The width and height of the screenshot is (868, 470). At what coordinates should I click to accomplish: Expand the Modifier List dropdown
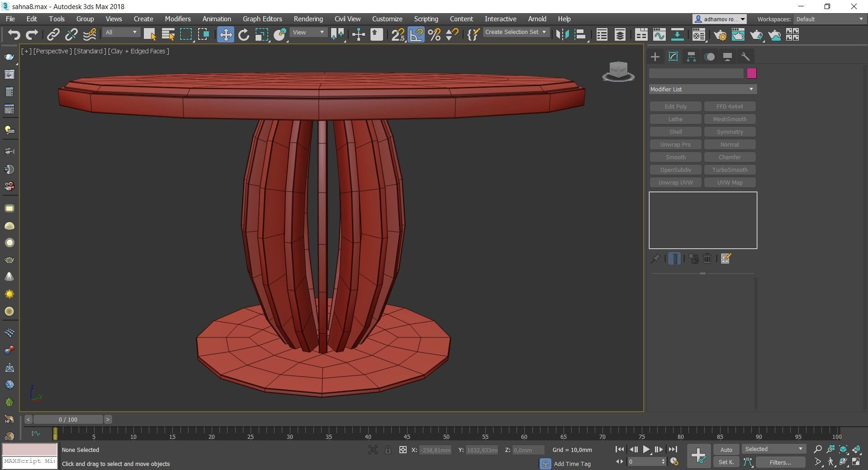point(702,89)
